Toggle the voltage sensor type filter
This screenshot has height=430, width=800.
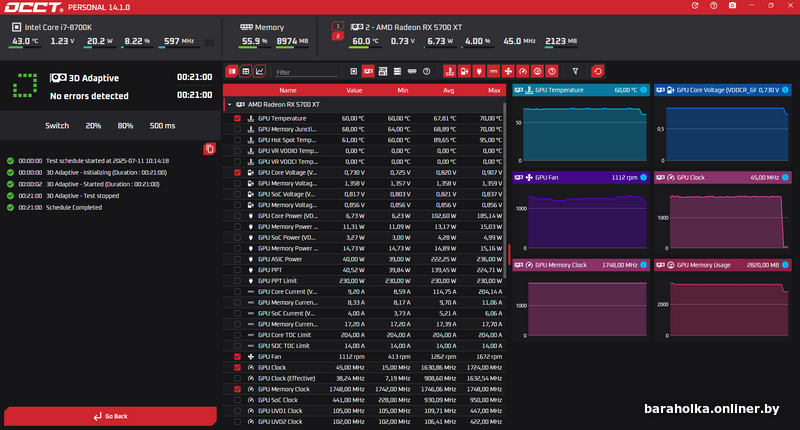point(464,71)
